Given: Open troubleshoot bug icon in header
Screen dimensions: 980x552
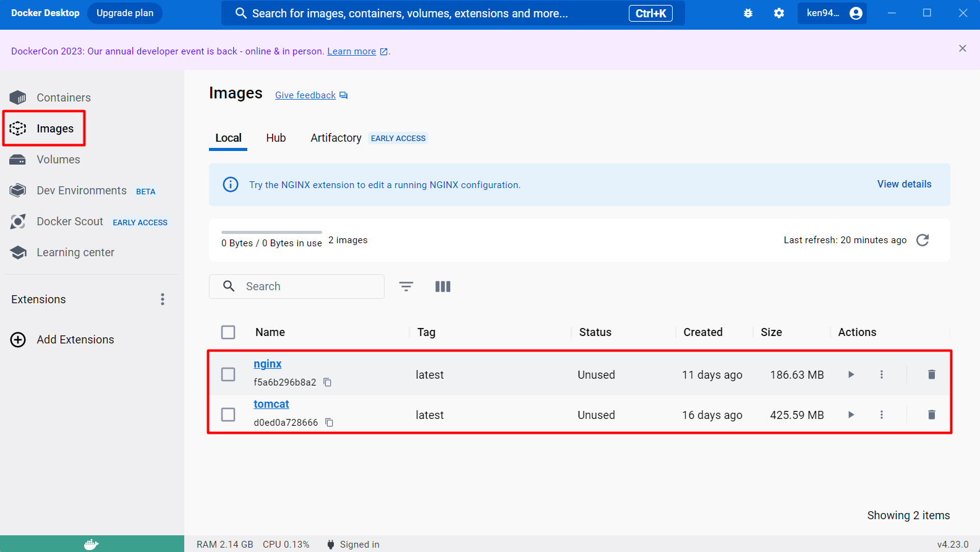Looking at the screenshot, I should [748, 13].
